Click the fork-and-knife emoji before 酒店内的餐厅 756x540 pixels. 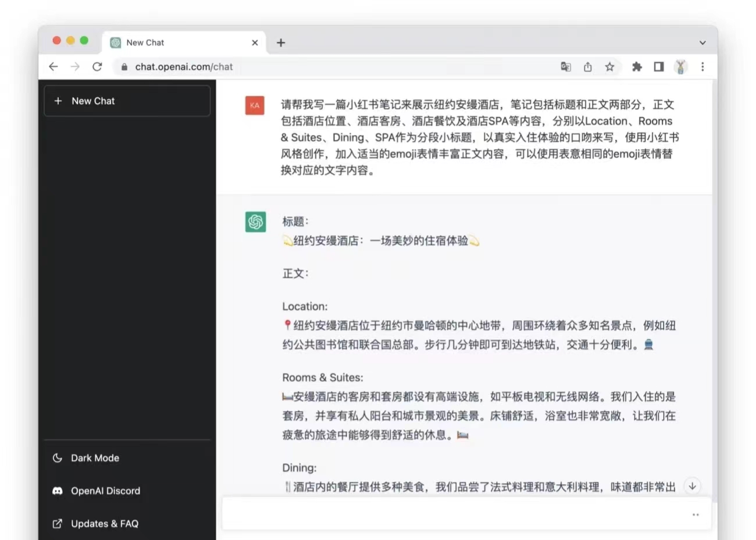point(287,486)
